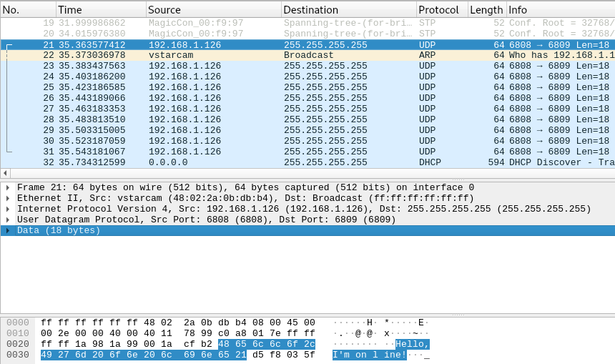Click hex offset 0000 row label
The image size is (615, 364).
18,323
